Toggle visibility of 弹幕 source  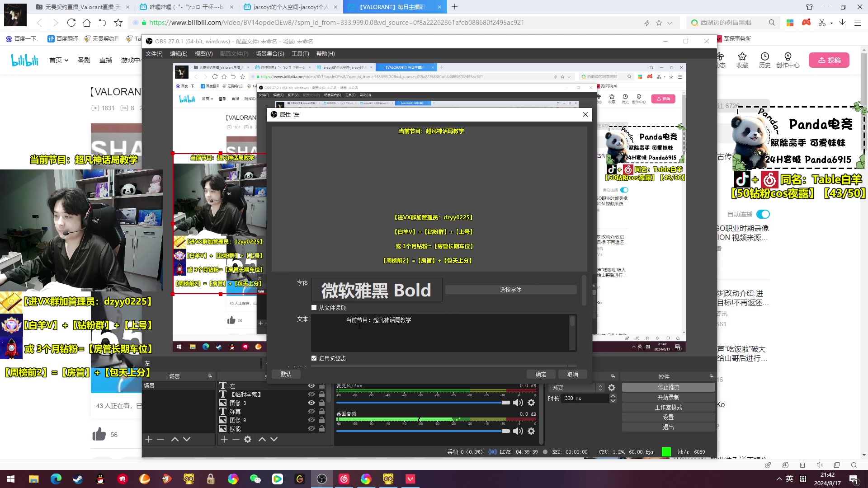(311, 411)
